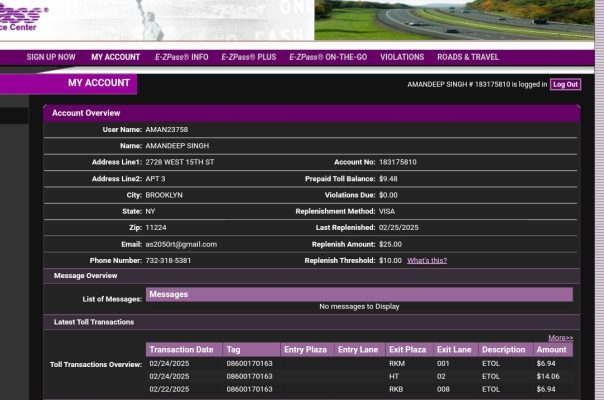Select MY ACCOUNT in the navigation bar
Viewport: 604px width, 400px height.
point(115,57)
